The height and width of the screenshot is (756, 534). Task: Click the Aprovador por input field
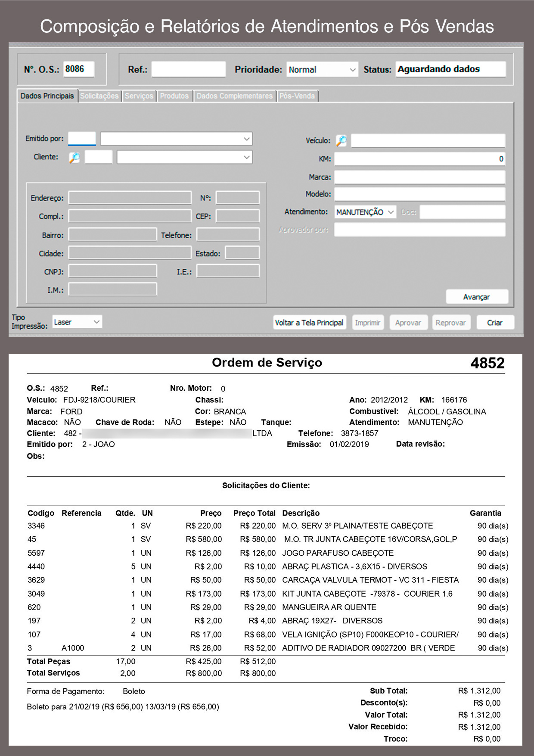pyautogui.click(x=420, y=230)
